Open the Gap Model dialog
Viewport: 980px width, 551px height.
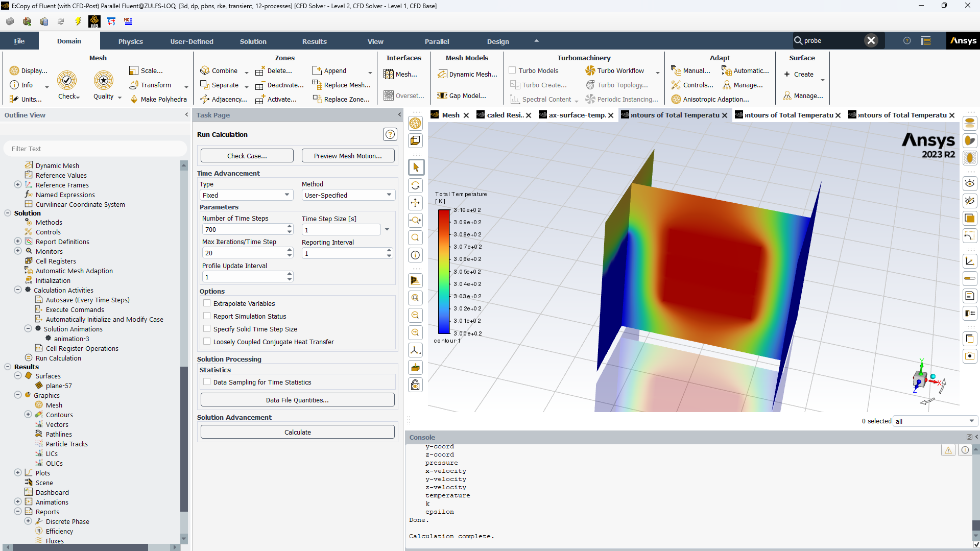tap(461, 96)
